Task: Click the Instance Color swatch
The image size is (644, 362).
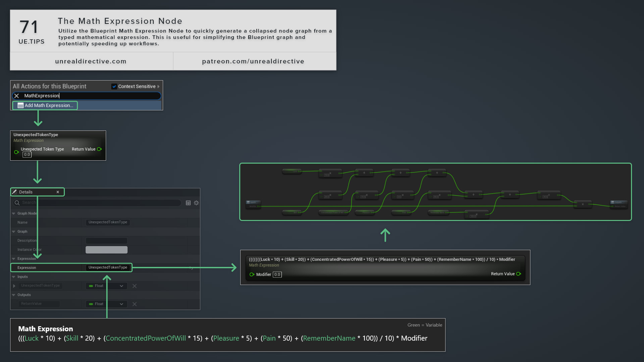Action: coord(106,250)
